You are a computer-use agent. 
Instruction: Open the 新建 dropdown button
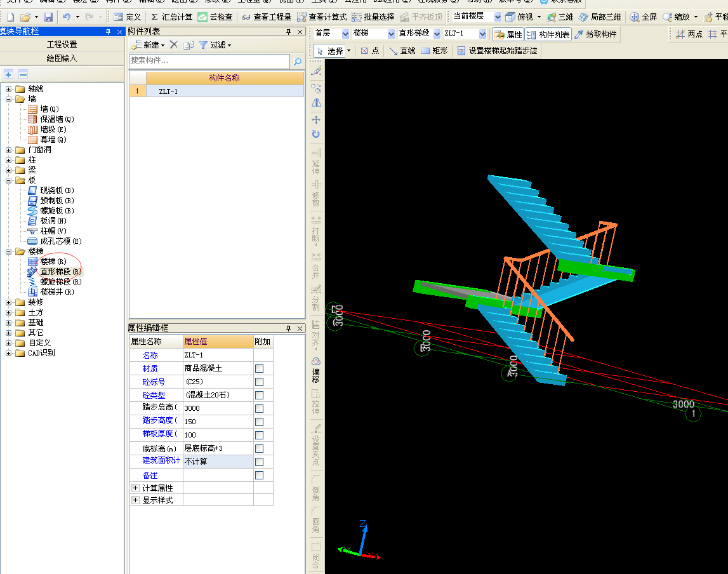(x=149, y=45)
